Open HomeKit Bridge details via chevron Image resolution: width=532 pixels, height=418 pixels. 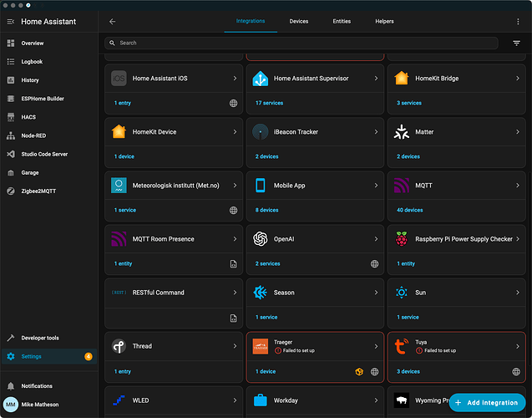518,79
